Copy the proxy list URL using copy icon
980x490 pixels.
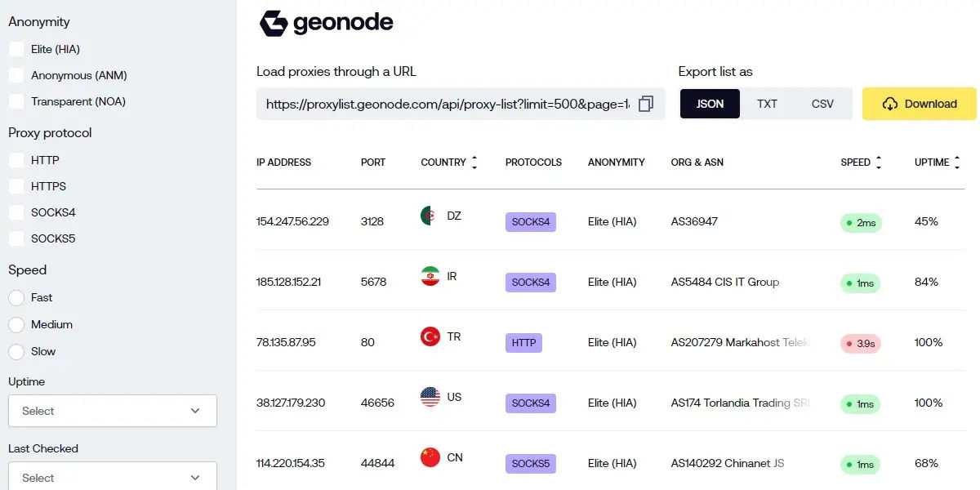[646, 104]
